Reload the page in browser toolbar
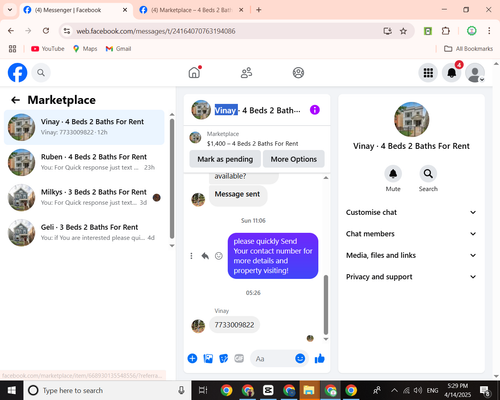The image size is (500, 400). 46,31
